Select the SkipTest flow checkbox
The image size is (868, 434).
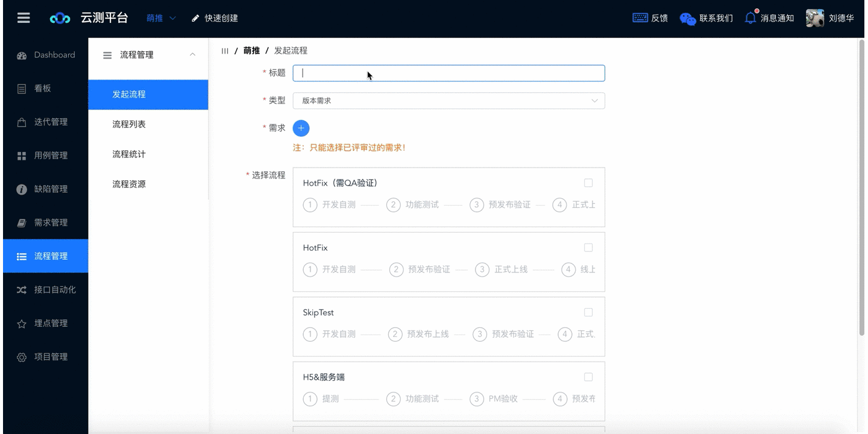tap(588, 312)
